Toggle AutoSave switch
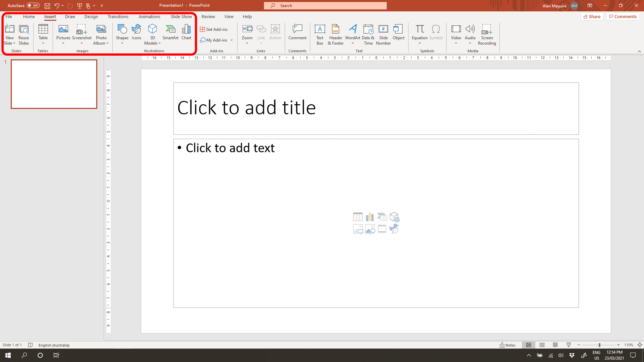 (x=33, y=5)
